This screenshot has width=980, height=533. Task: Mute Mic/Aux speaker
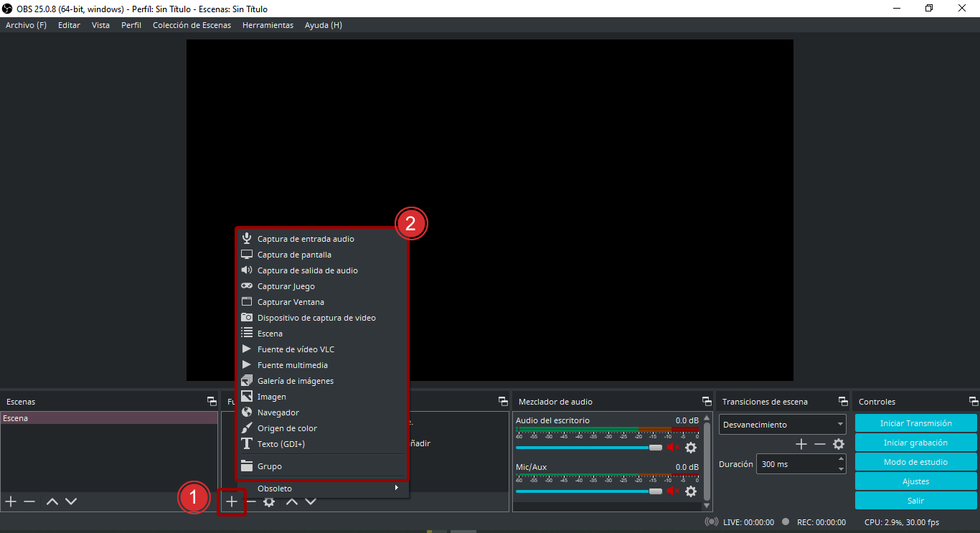[x=673, y=491]
